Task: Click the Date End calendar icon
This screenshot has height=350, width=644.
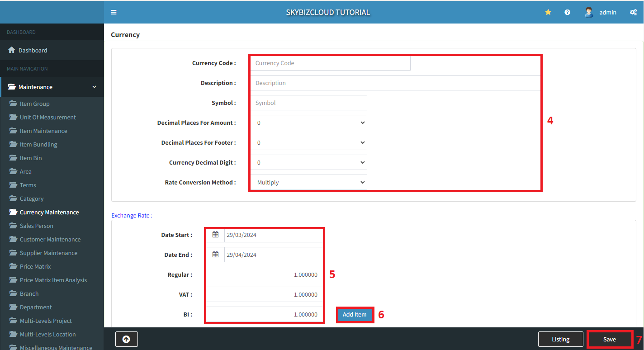Action: [x=215, y=255]
